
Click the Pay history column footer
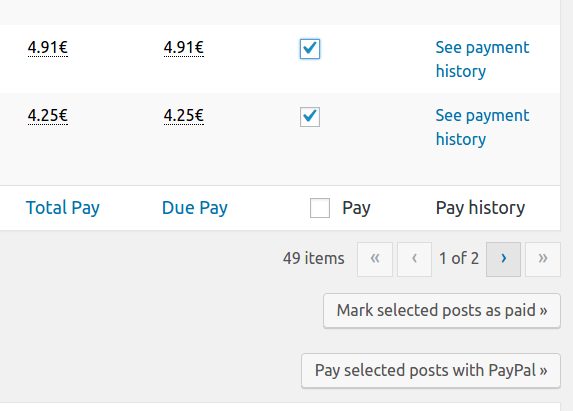point(480,208)
